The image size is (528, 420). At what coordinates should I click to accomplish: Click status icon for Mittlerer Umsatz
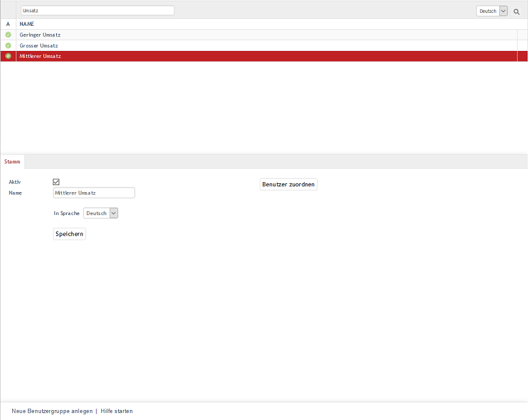8,56
